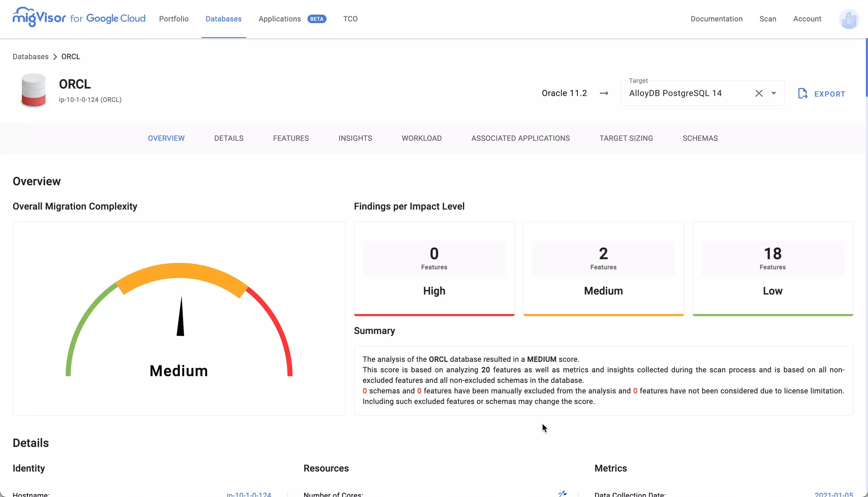Switch to the OVERVIEW tab
The width and height of the screenshot is (868, 497).
166,138
